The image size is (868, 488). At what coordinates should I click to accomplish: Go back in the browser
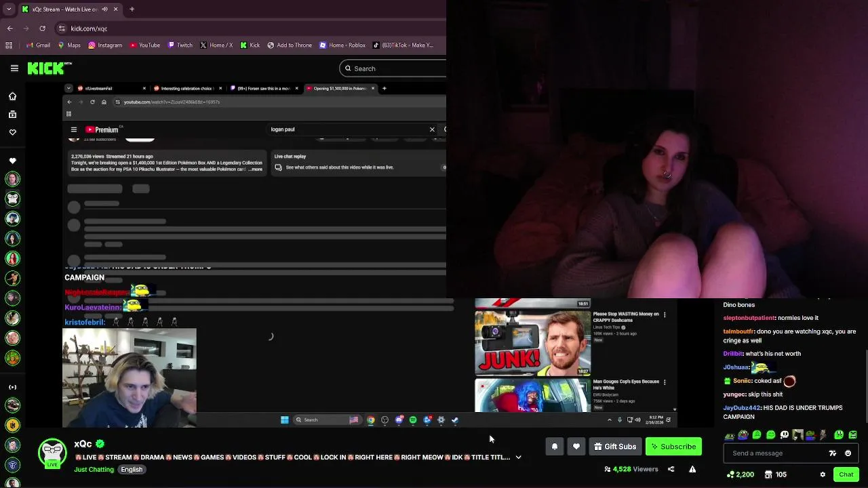9,28
